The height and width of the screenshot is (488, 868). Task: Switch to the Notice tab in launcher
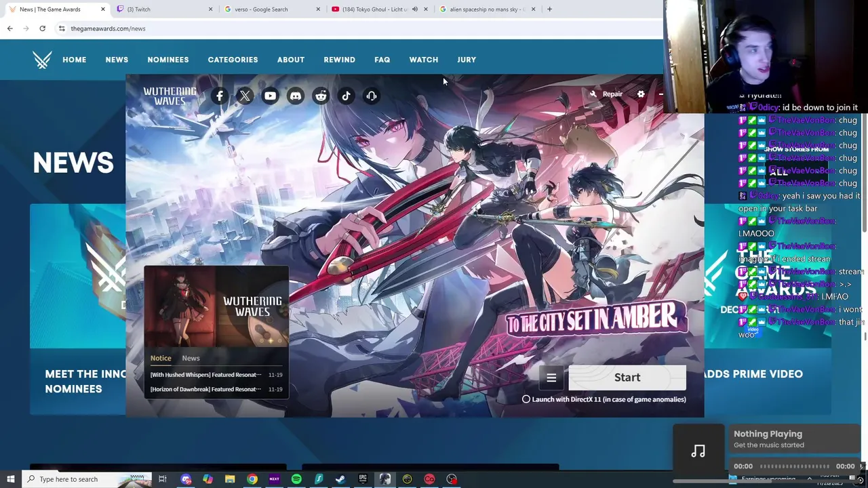(x=161, y=358)
